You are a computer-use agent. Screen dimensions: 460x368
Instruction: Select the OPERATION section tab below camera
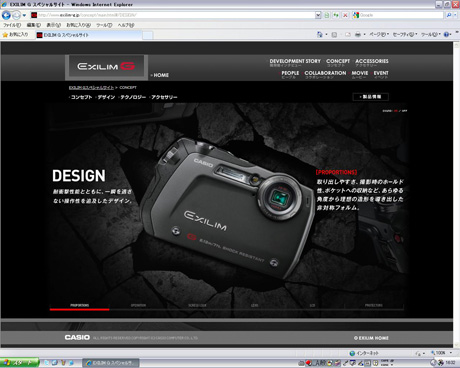click(x=138, y=305)
